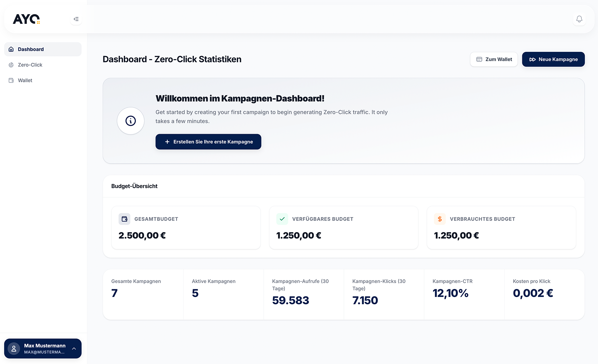Select the wallet icon in the sidebar
Viewport: 598px width, 364px height.
11,80
